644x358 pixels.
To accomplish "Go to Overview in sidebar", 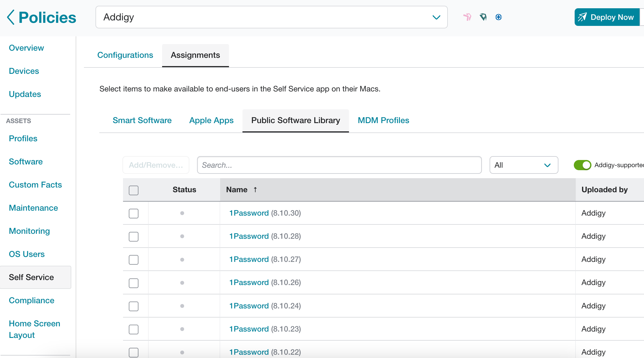I will [x=26, y=48].
